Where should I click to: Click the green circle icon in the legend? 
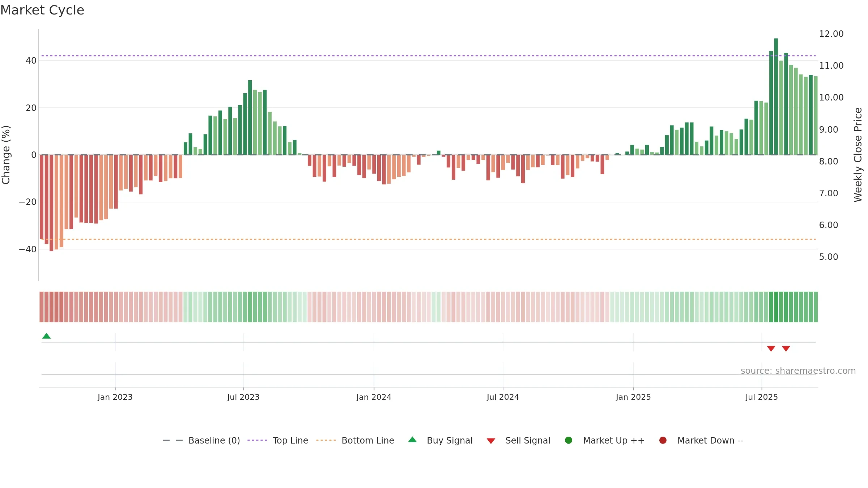569,440
